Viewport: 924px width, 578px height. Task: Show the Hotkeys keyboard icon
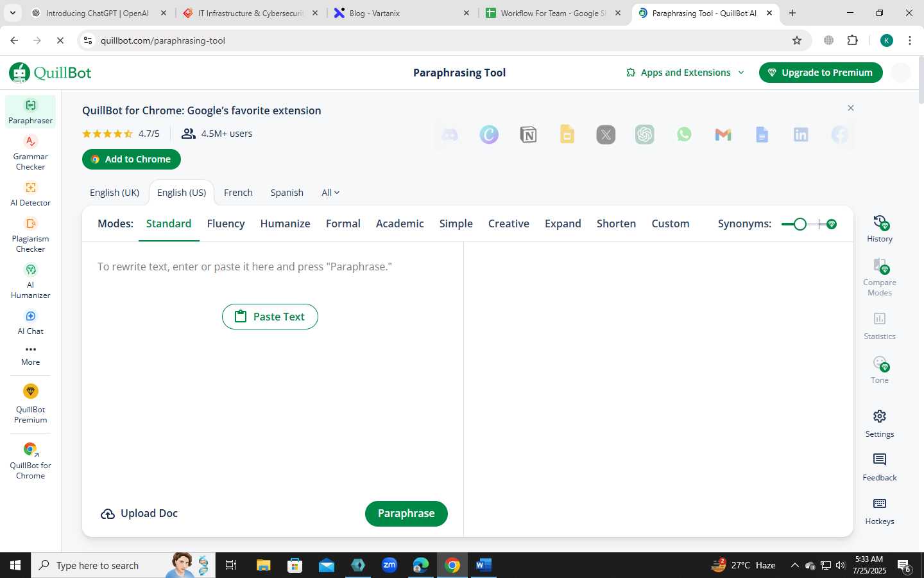click(880, 504)
